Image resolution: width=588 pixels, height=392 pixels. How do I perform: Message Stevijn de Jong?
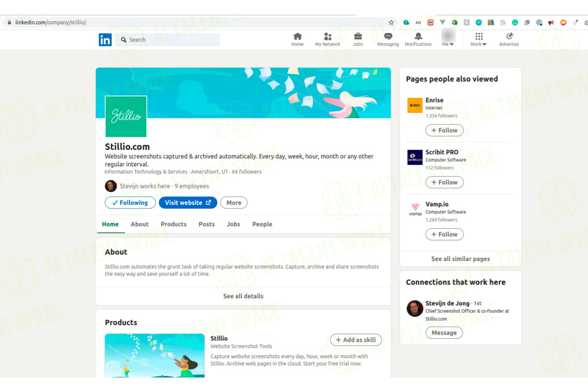tap(444, 333)
